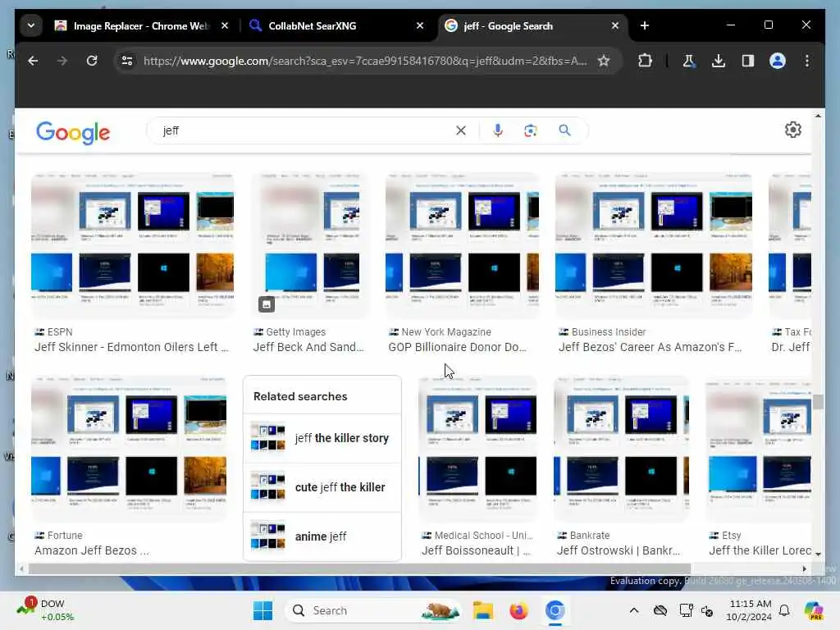Screen dimensions: 840x630
Task: Click scroll-up arrow of page scrollbar
Action: 818,116
